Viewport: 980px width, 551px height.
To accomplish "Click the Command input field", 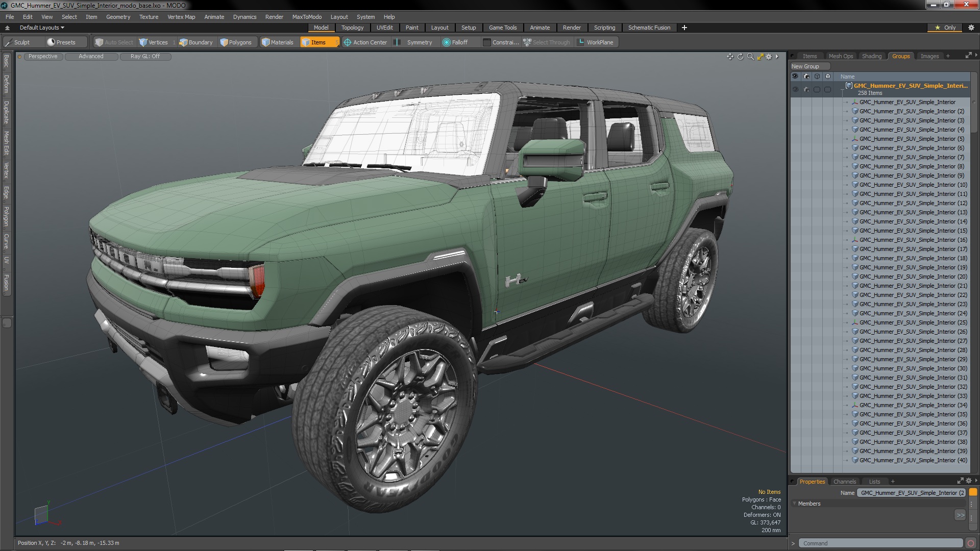I will pos(880,543).
